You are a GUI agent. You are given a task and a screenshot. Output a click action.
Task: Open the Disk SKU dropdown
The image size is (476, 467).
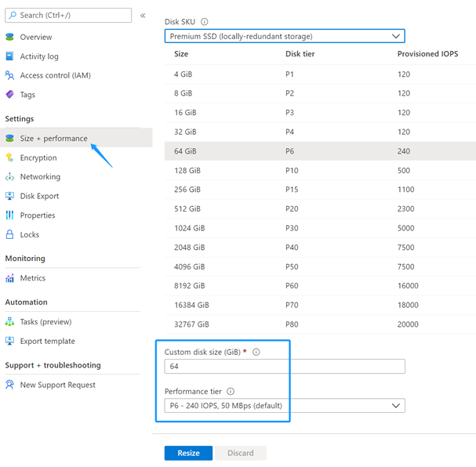tap(285, 36)
